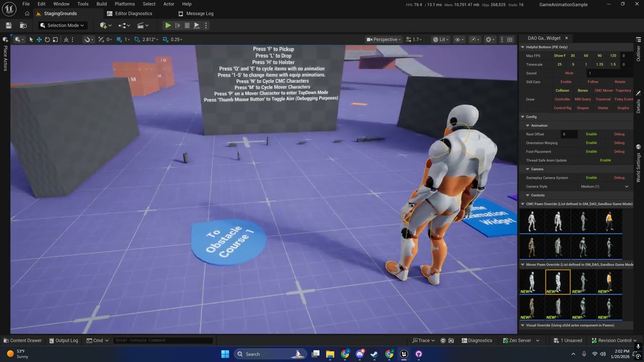Activate the Rotate gizmo tool

[47, 39]
